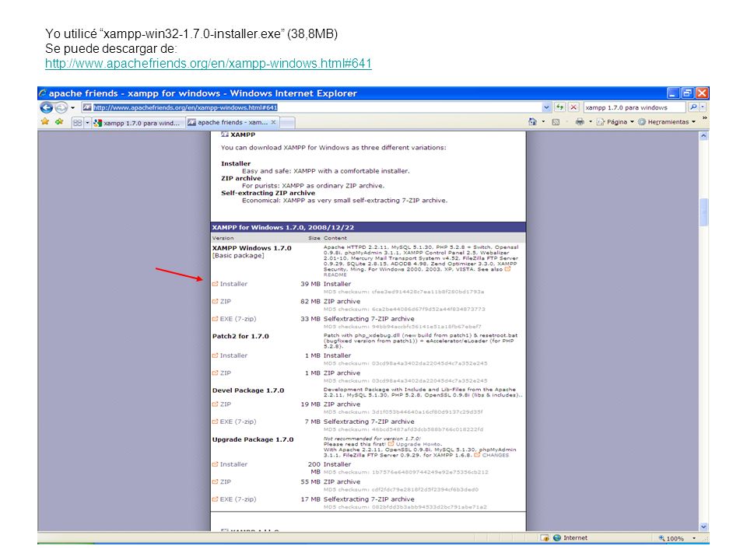Image resolution: width=747 pixels, height=560 pixels.
Task: Open the Herramientas menu
Action: [x=667, y=122]
